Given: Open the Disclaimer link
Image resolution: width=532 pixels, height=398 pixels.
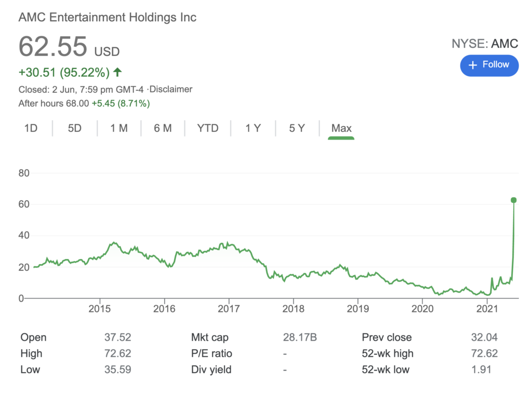Looking at the screenshot, I should point(170,89).
